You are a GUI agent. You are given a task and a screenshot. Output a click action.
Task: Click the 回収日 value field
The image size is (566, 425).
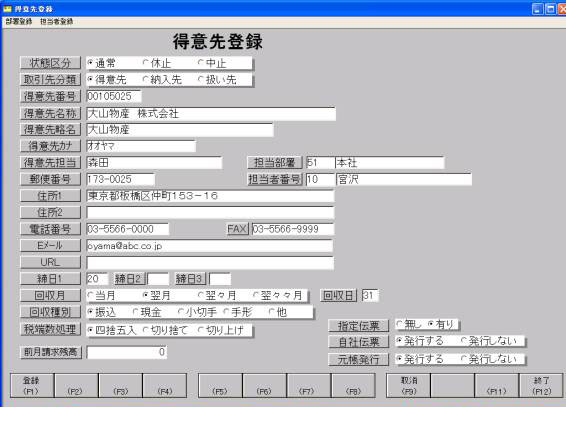(x=370, y=295)
